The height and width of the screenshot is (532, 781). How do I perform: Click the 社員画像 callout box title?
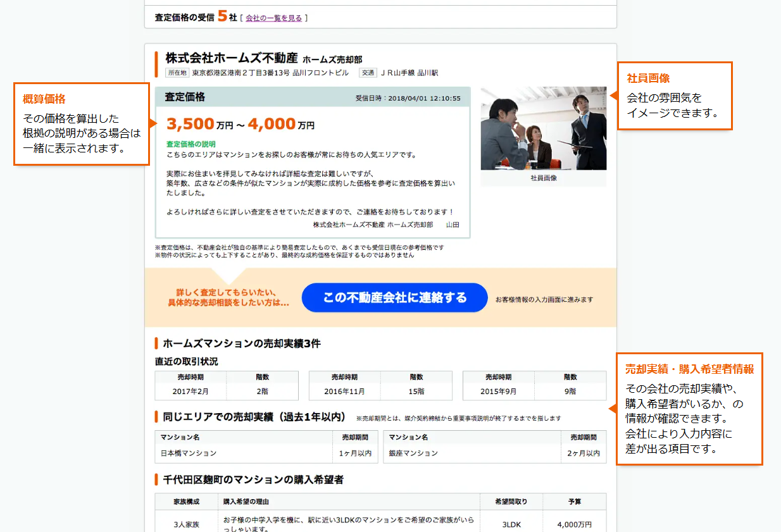(x=648, y=78)
